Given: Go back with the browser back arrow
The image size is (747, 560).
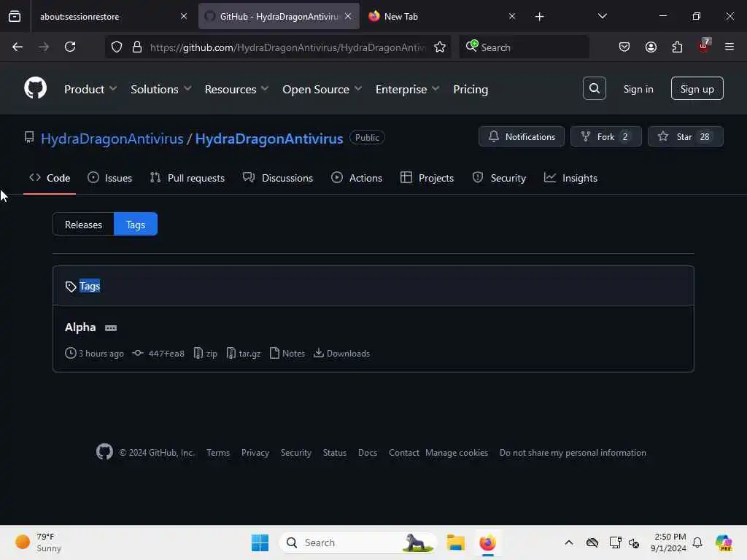Looking at the screenshot, I should [18, 47].
